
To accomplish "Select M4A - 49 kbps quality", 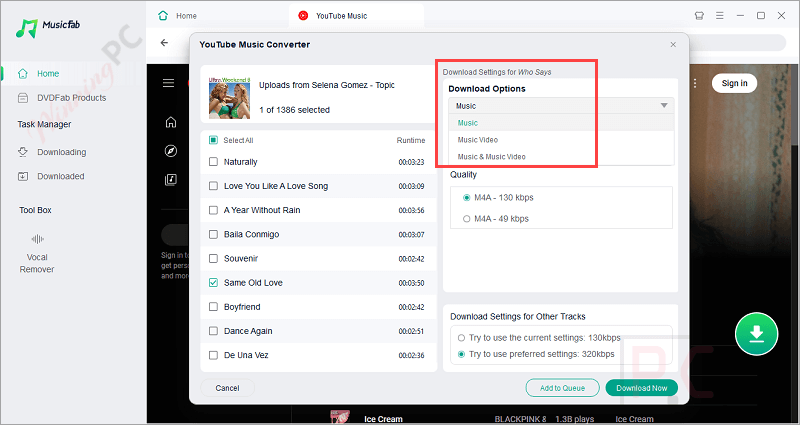I will coord(466,219).
